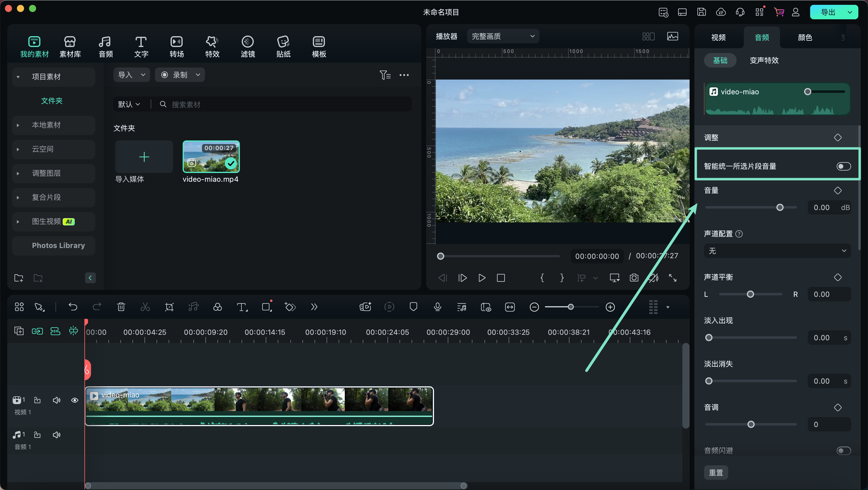868x490 pixels.
Task: Select the video-miao.mp4 media thumbnail
Action: click(x=211, y=157)
